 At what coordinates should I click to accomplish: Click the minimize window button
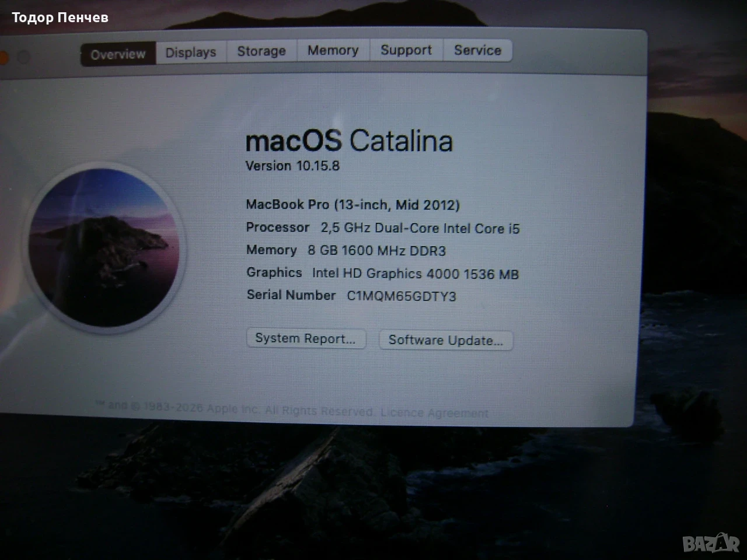tap(3, 58)
